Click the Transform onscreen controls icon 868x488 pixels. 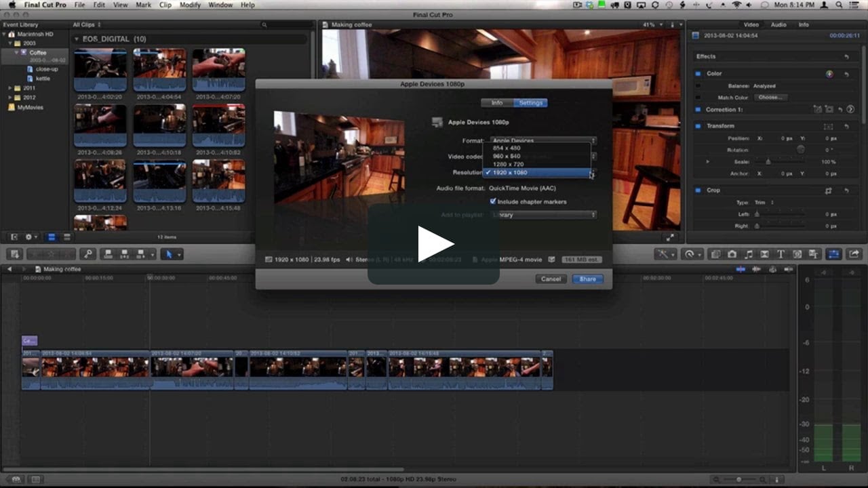pos(829,126)
